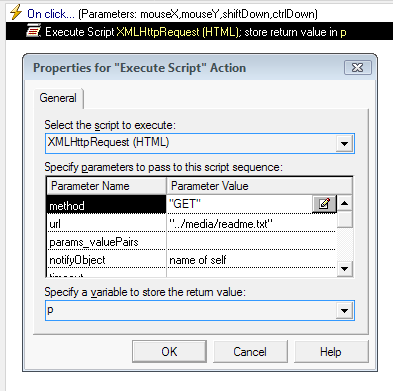393x391 pixels.
Task: Click the OK button
Action: [x=169, y=351]
